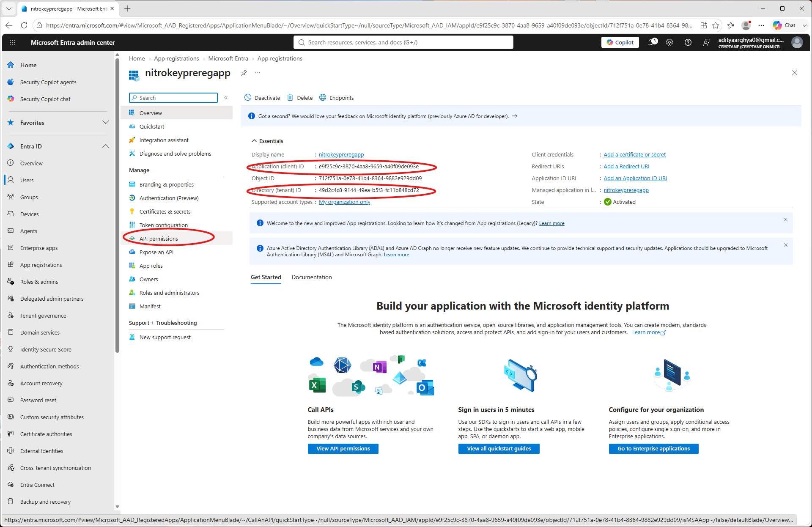The image size is (812, 527).
Task: Click the left sidebar vertical scrollbar
Action: click(117, 205)
